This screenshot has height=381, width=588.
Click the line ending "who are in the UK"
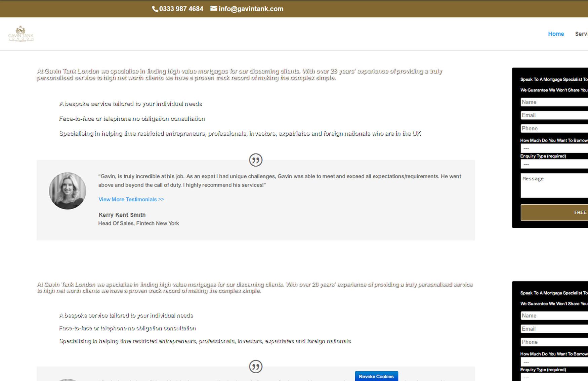click(x=240, y=134)
